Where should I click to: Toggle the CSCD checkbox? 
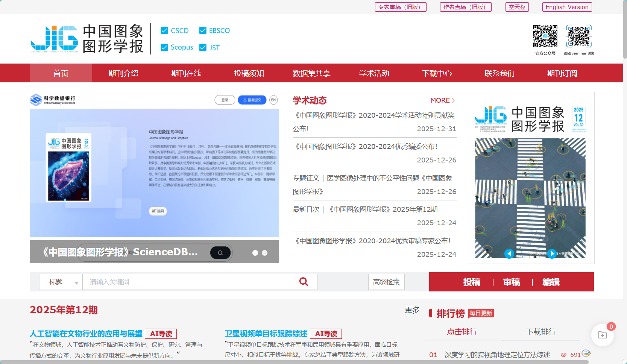click(x=164, y=30)
